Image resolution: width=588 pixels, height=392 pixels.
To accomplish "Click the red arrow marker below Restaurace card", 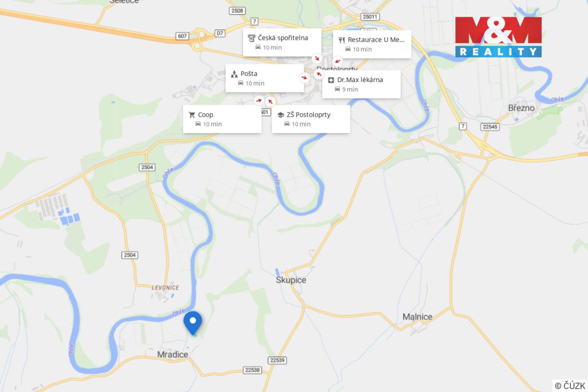I will (x=338, y=61).
